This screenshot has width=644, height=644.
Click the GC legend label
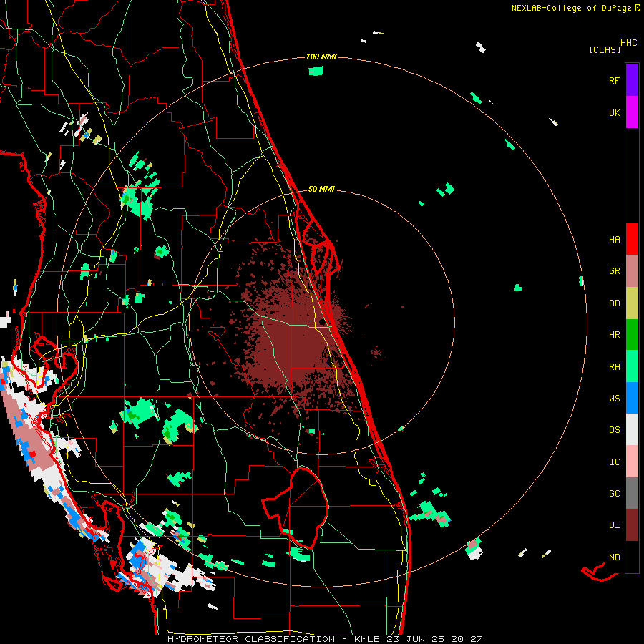pos(614,494)
